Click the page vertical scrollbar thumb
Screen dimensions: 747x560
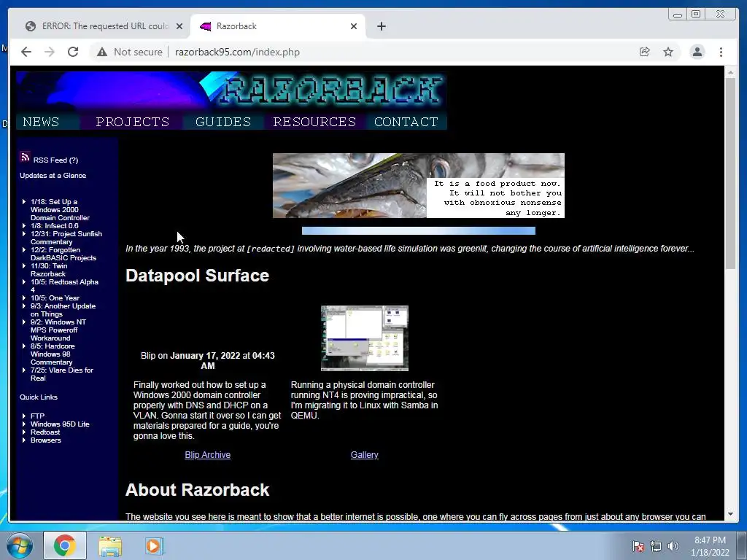coord(730,174)
